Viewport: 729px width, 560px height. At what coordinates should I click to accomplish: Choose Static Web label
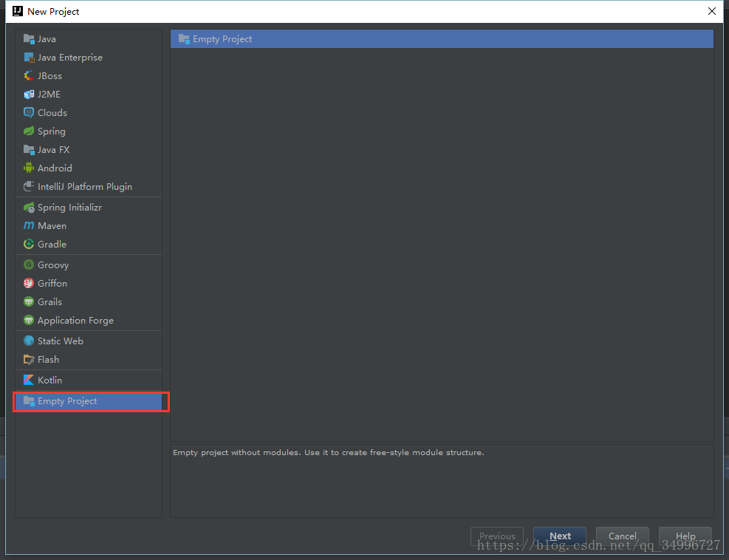[61, 341]
